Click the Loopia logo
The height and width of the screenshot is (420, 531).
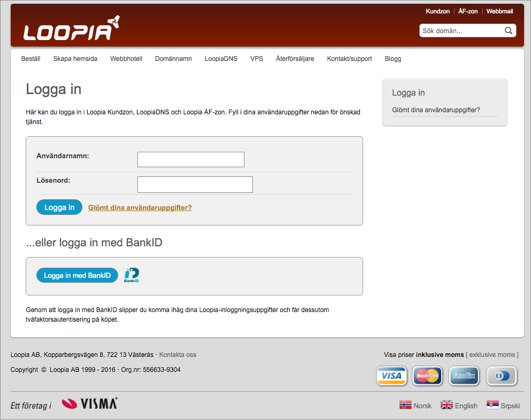(72, 28)
